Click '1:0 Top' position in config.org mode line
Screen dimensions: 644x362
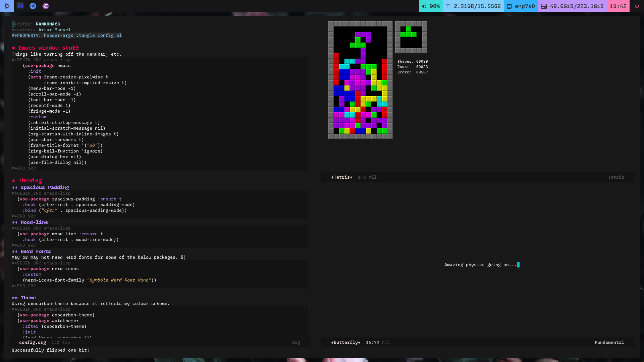pos(61,343)
